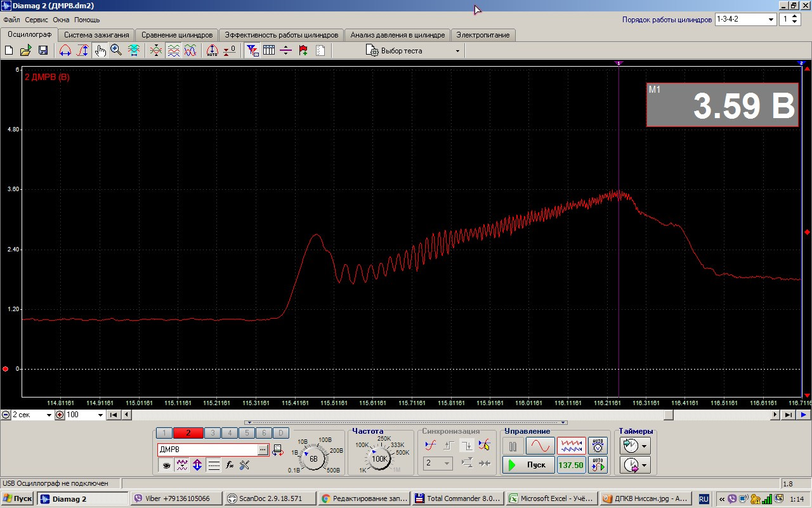Viewport: 812px width, 508px height.
Task: Click the zero-level offset icon
Action: coord(230,50)
